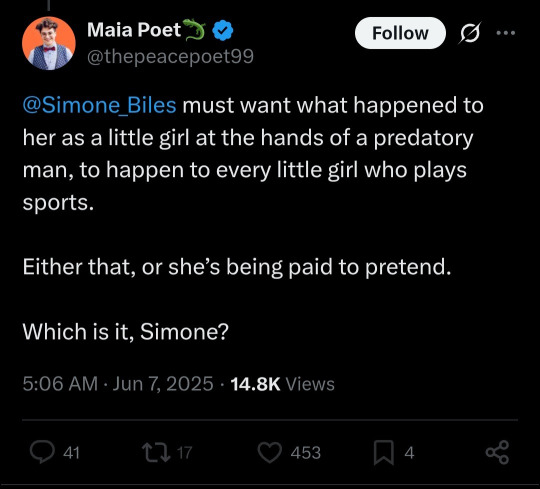
Task: Open the @thepeacepoet99 handle
Action: point(170,56)
